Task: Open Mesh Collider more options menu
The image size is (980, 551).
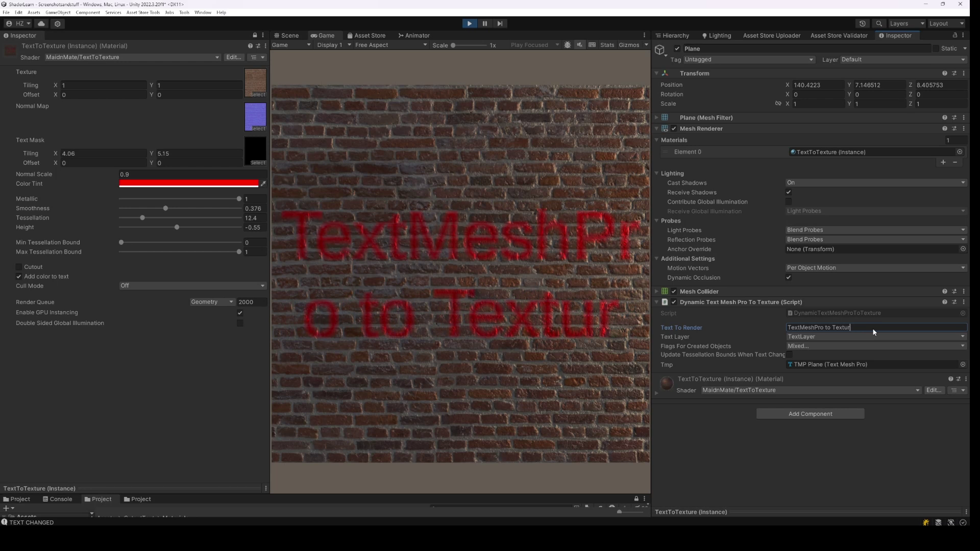Action: (x=964, y=291)
